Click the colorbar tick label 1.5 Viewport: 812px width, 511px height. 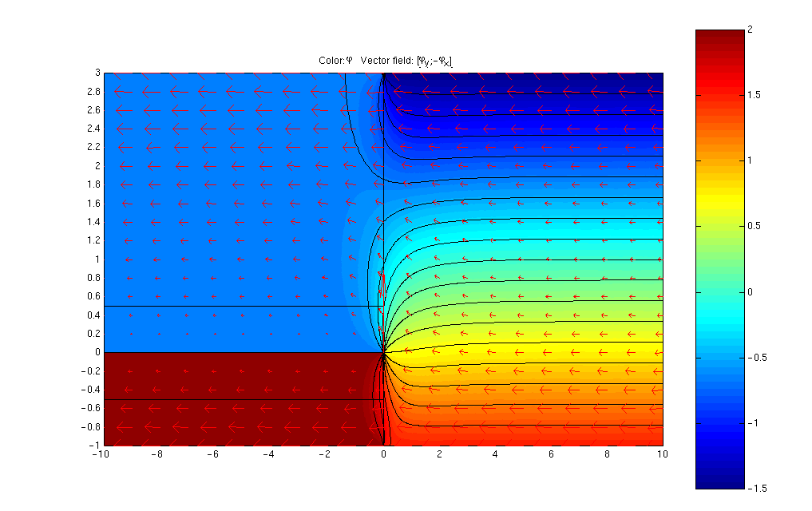(754, 95)
